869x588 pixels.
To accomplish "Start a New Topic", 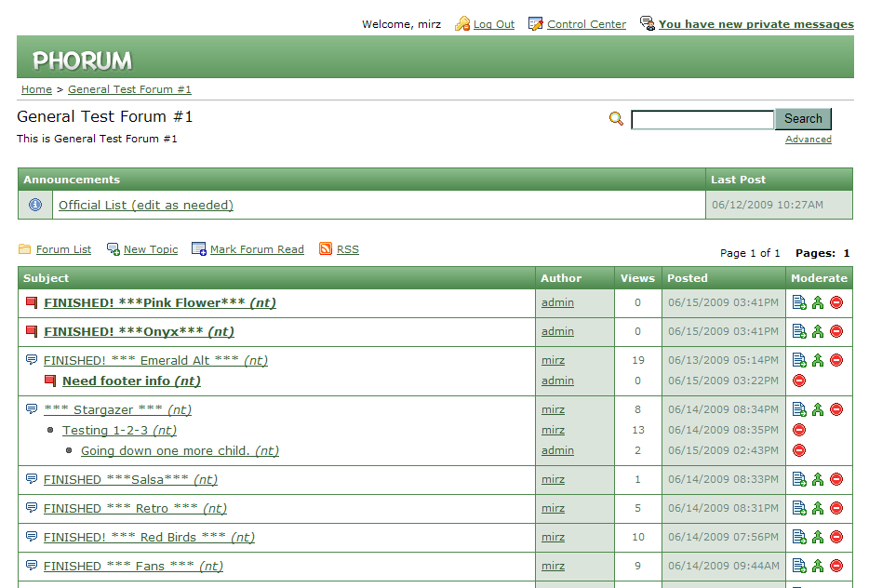I will [x=151, y=249].
